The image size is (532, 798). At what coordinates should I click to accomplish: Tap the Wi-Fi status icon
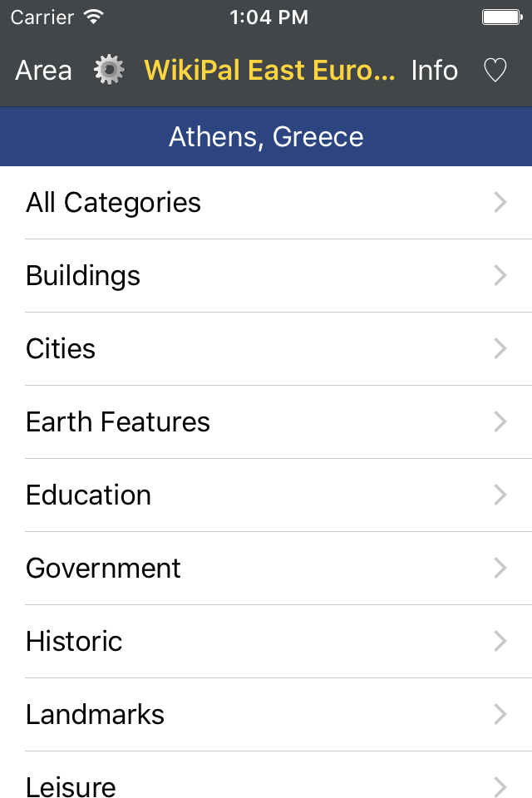(x=94, y=17)
